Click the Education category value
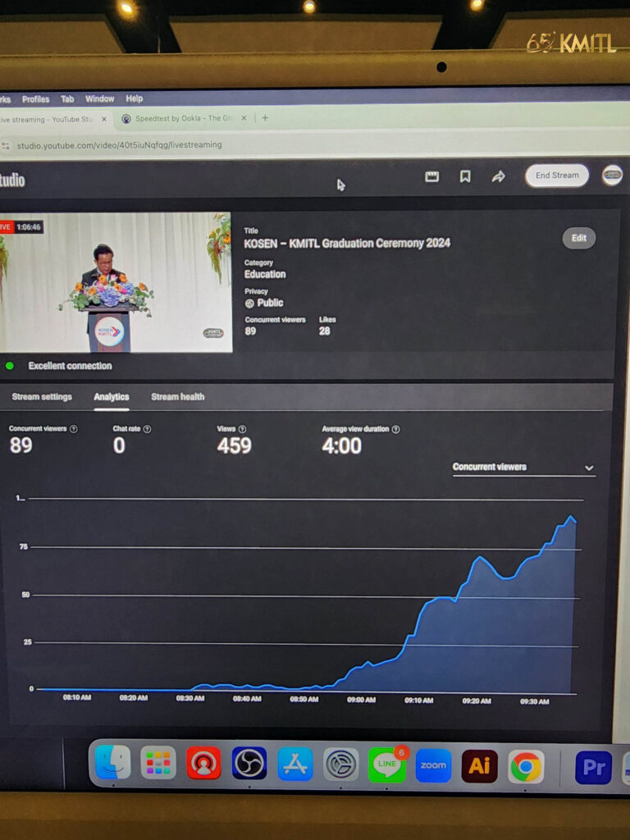630x840 pixels. pos(265,274)
